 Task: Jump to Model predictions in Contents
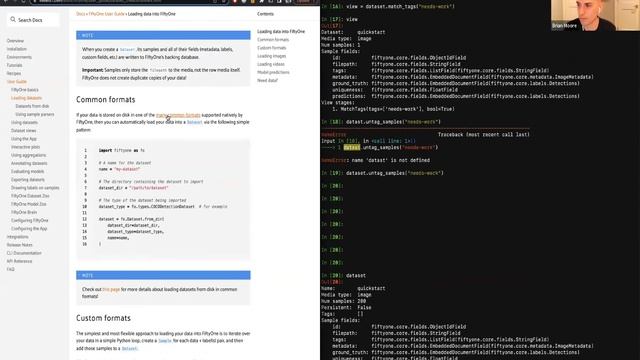[x=273, y=72]
